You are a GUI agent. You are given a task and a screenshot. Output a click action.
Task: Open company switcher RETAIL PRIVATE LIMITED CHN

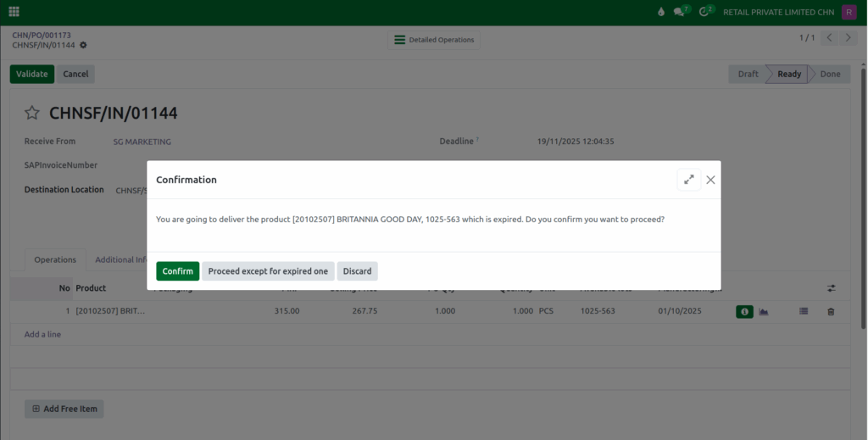point(778,12)
